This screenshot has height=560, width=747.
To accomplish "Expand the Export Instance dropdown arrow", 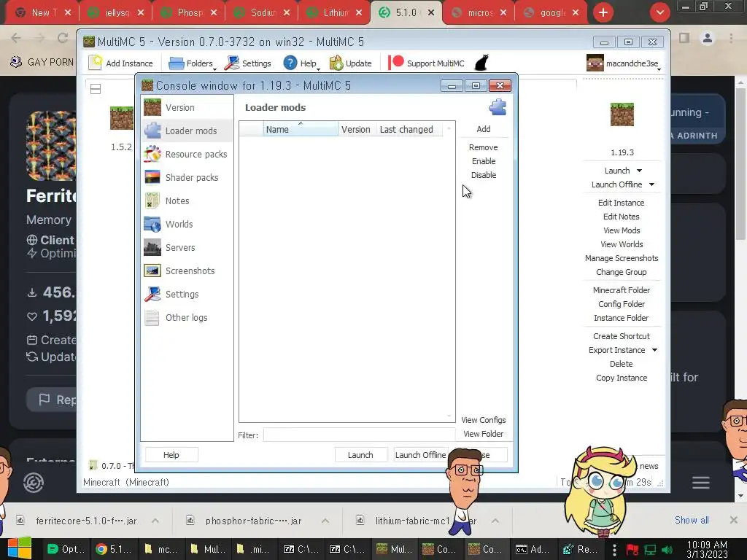I will click(654, 350).
